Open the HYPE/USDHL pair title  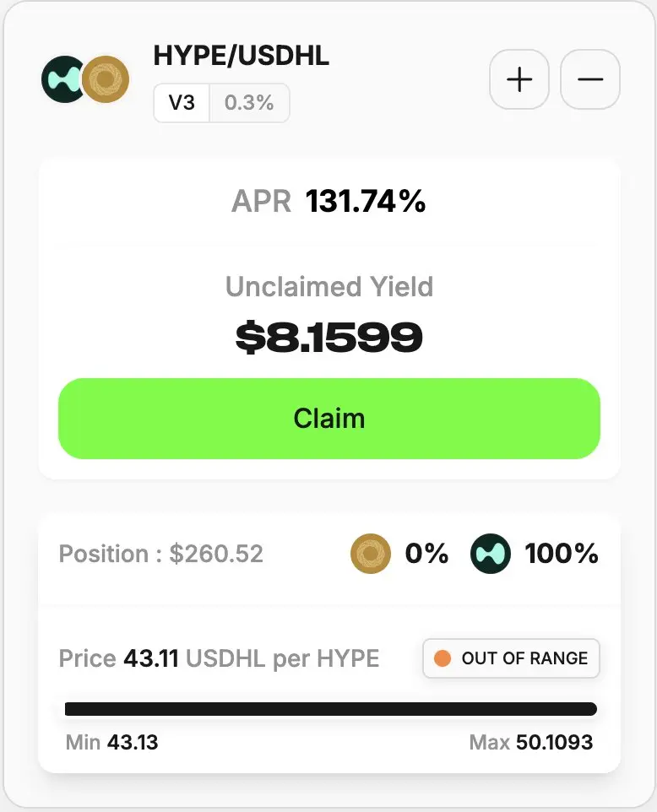click(241, 56)
